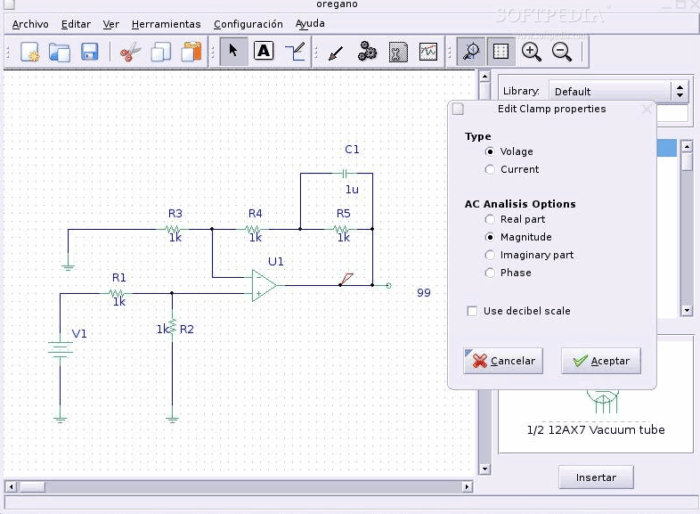This screenshot has height=514, width=700.
Task: Click the Aceptar button
Action: tap(601, 361)
